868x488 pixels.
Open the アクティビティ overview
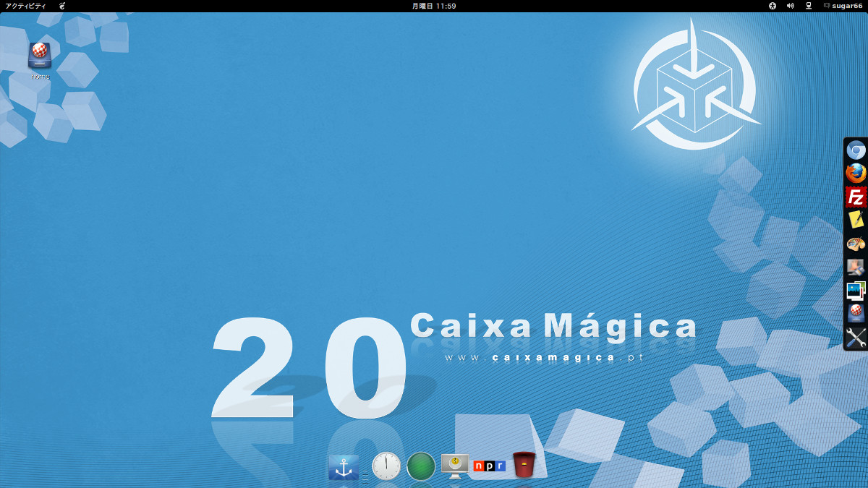point(25,6)
